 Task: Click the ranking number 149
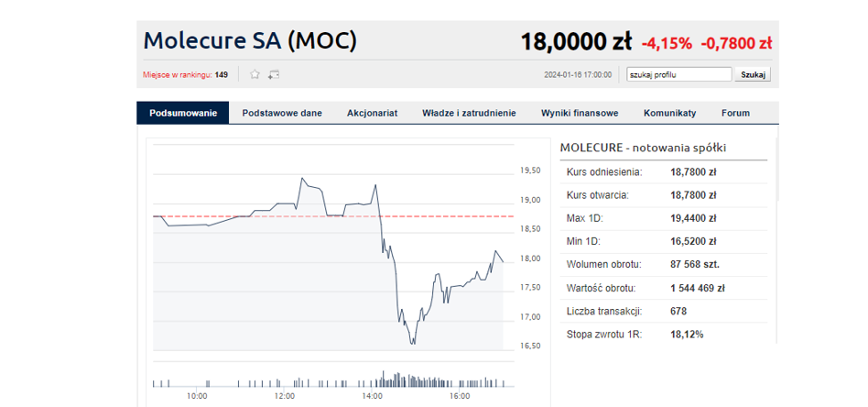(222, 75)
